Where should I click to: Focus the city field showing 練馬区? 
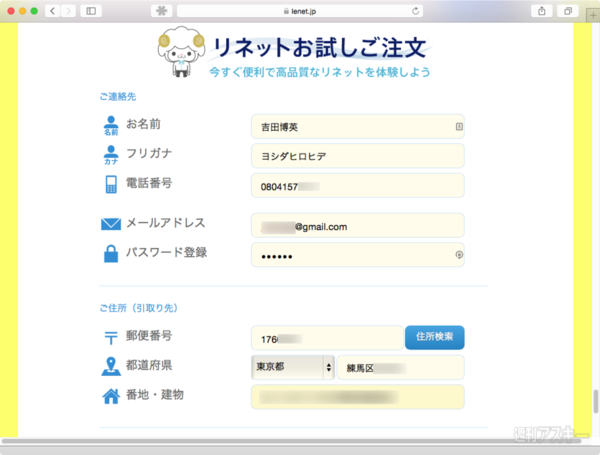click(x=401, y=367)
